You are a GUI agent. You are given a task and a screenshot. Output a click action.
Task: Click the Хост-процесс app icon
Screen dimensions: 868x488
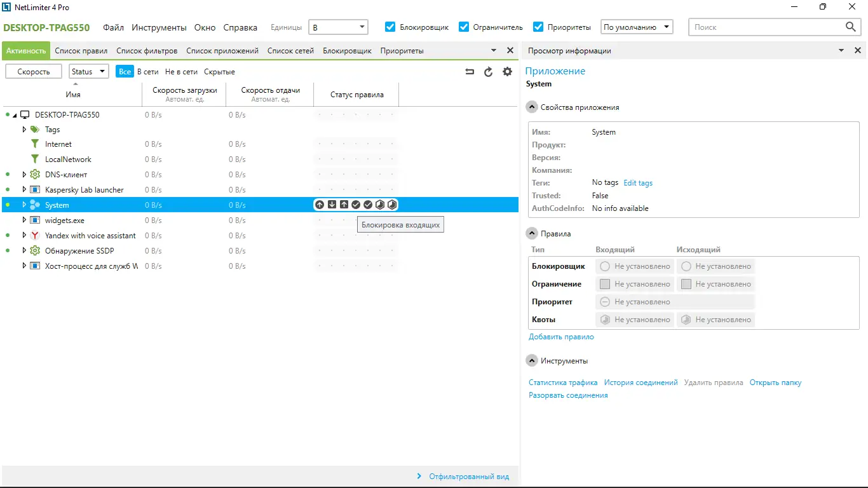pos(35,266)
